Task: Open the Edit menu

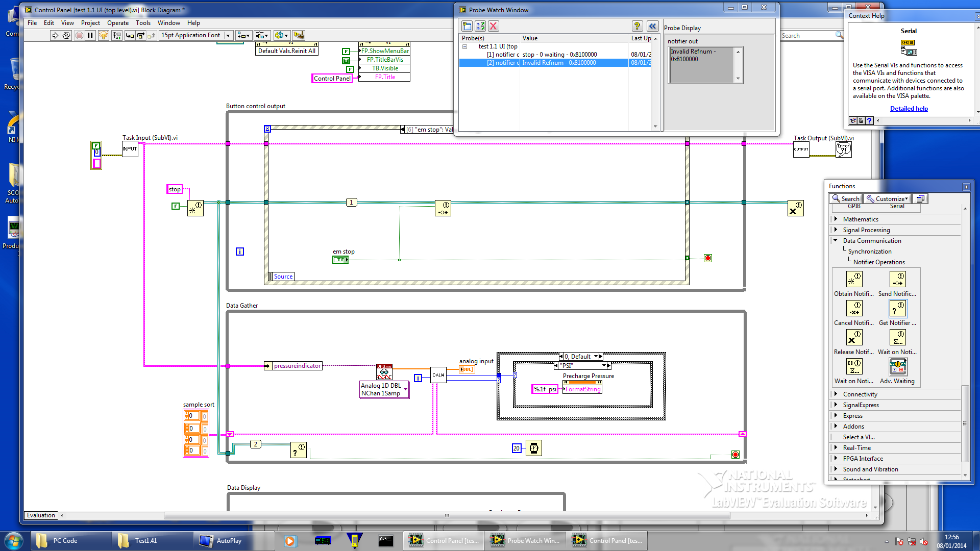Action: [49, 23]
